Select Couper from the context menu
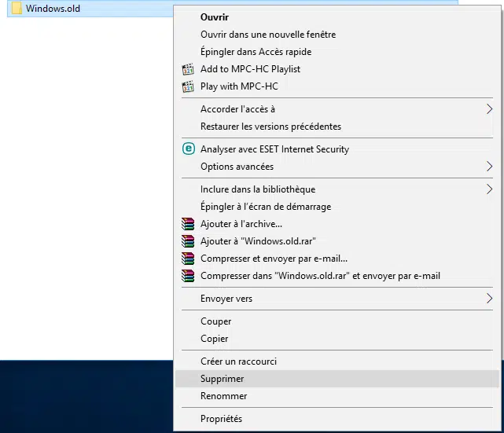This screenshot has width=504, height=433. (337, 321)
